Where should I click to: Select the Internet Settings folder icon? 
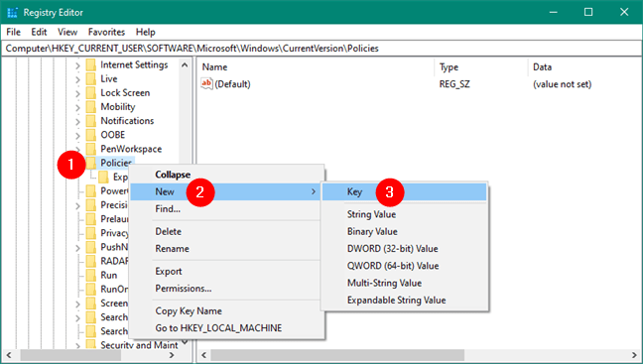tap(91, 64)
